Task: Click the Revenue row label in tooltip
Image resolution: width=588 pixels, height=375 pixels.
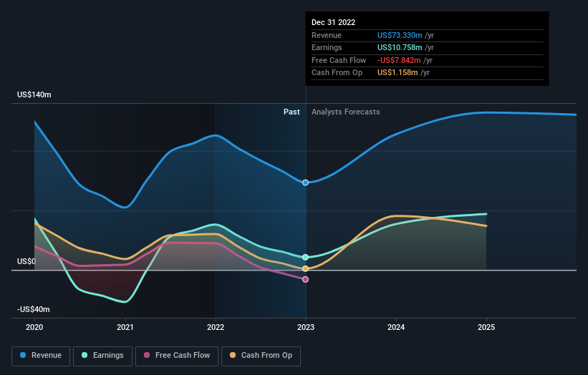Action: [327, 35]
